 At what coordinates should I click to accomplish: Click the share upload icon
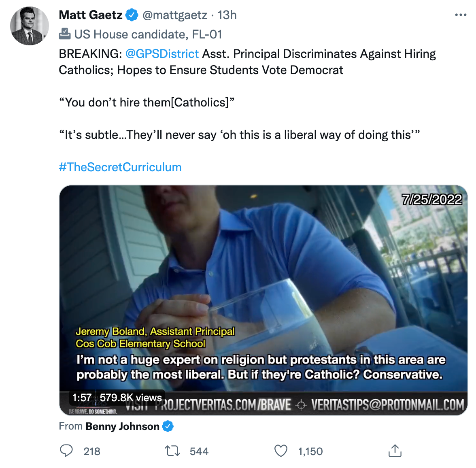pyautogui.click(x=395, y=451)
